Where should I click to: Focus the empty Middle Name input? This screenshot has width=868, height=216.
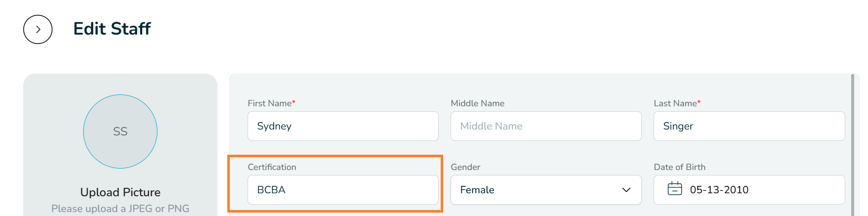tap(546, 126)
